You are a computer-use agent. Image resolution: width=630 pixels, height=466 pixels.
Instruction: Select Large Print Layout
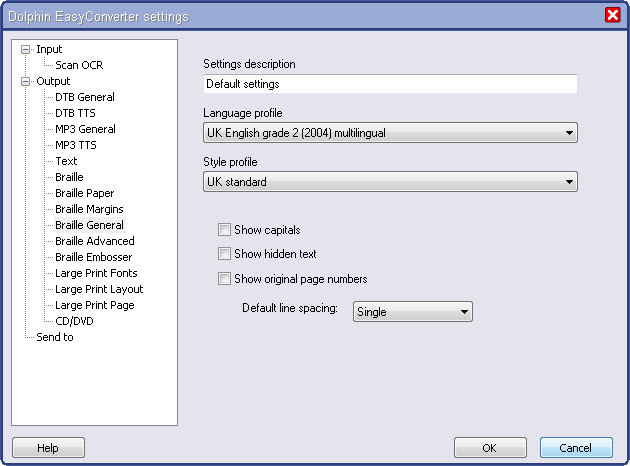(x=99, y=290)
